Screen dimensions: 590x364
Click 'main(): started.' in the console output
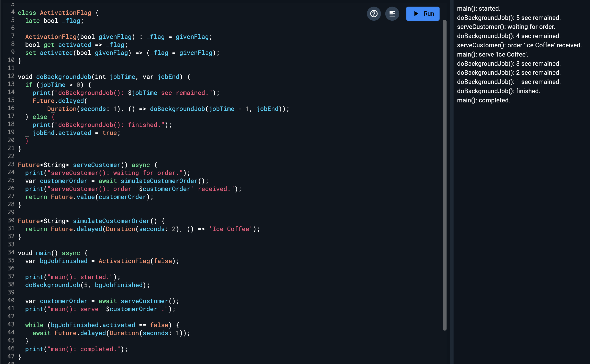(479, 9)
